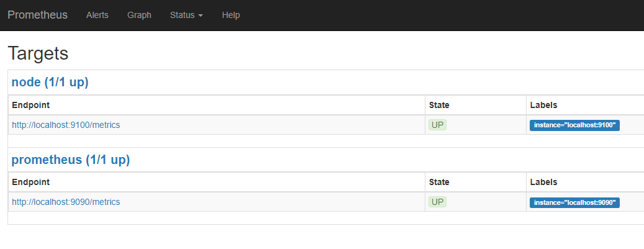
Task: Click Endpoint column header in prometheus table
Action: (x=30, y=182)
